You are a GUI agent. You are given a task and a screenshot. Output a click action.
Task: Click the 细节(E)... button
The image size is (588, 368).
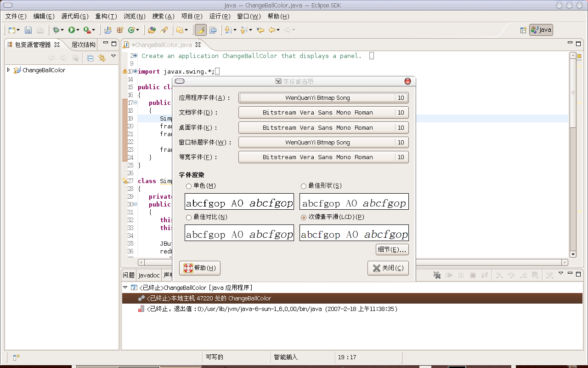click(392, 250)
